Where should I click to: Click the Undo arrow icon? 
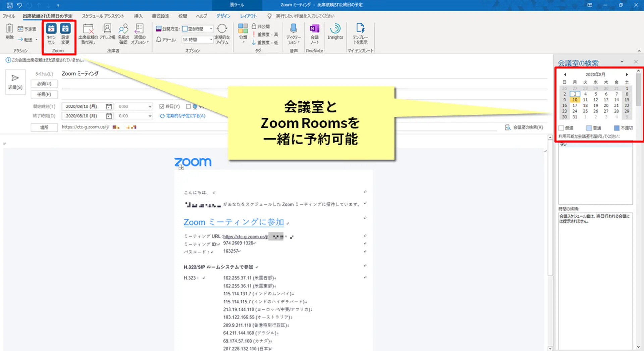19,5
